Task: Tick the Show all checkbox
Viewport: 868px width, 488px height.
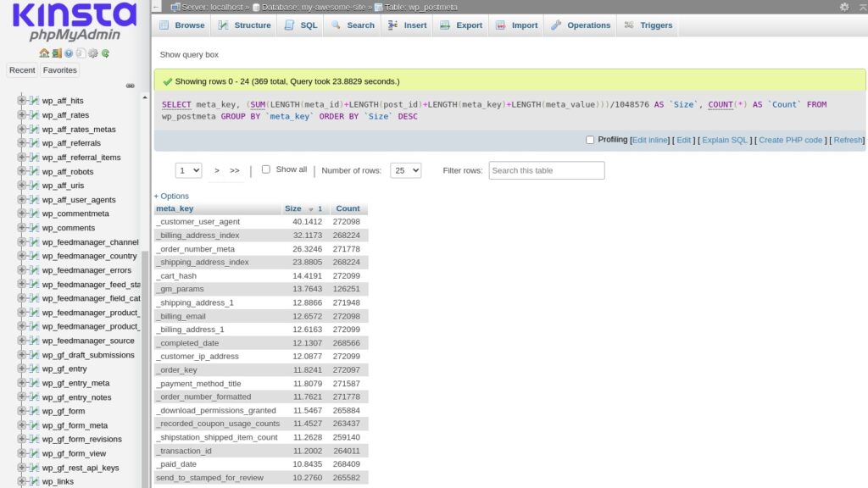Action: tap(265, 169)
